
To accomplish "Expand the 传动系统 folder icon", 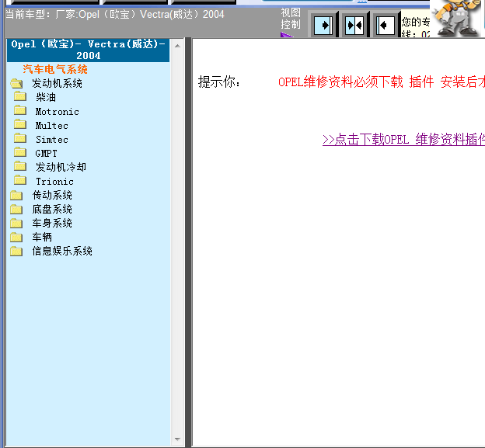I will coord(16,195).
